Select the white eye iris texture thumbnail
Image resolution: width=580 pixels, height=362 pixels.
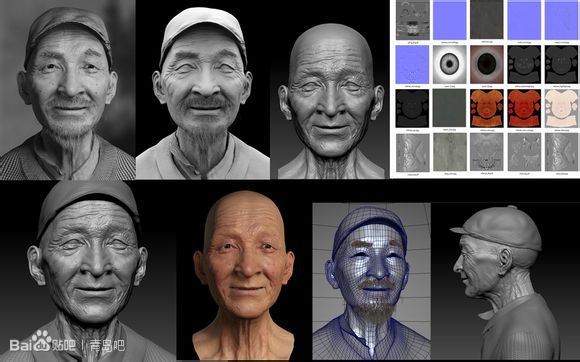point(449,64)
